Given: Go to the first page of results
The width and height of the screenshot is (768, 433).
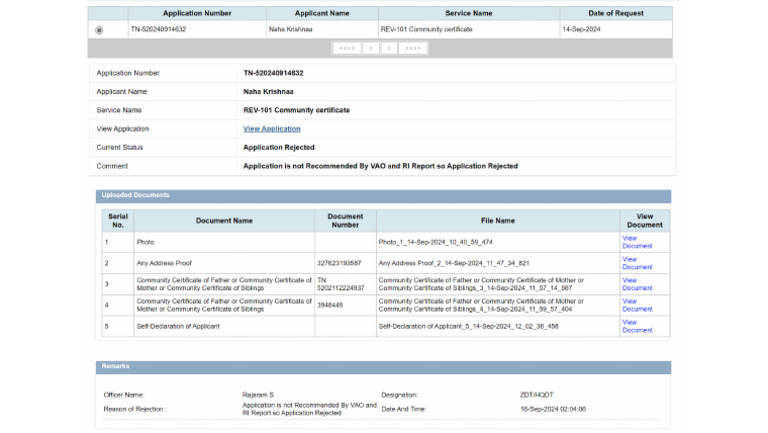Looking at the screenshot, I should tap(347, 48).
